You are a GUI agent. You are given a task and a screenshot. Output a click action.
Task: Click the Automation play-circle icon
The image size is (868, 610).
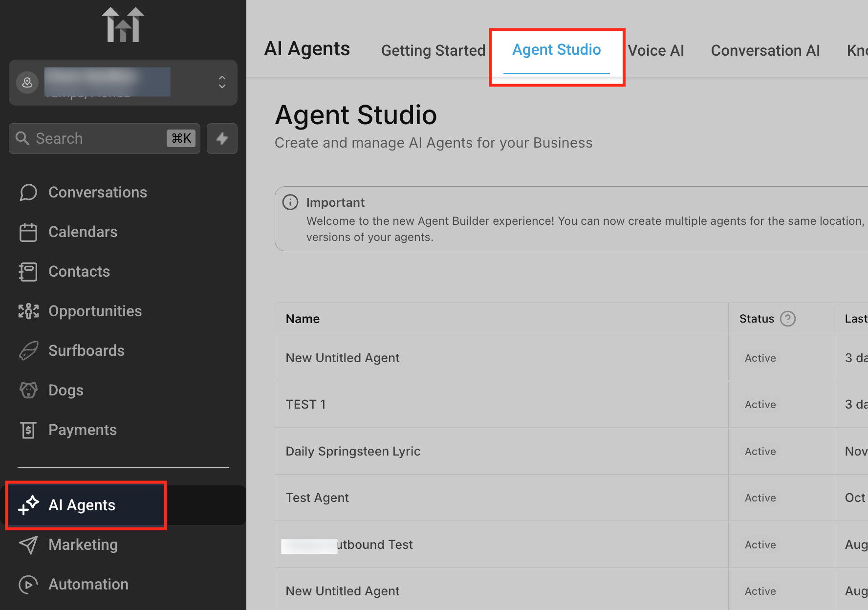(28, 585)
